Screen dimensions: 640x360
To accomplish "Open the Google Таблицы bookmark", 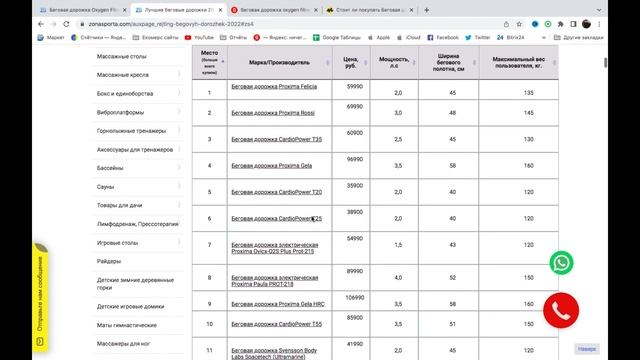I will pos(337,38).
